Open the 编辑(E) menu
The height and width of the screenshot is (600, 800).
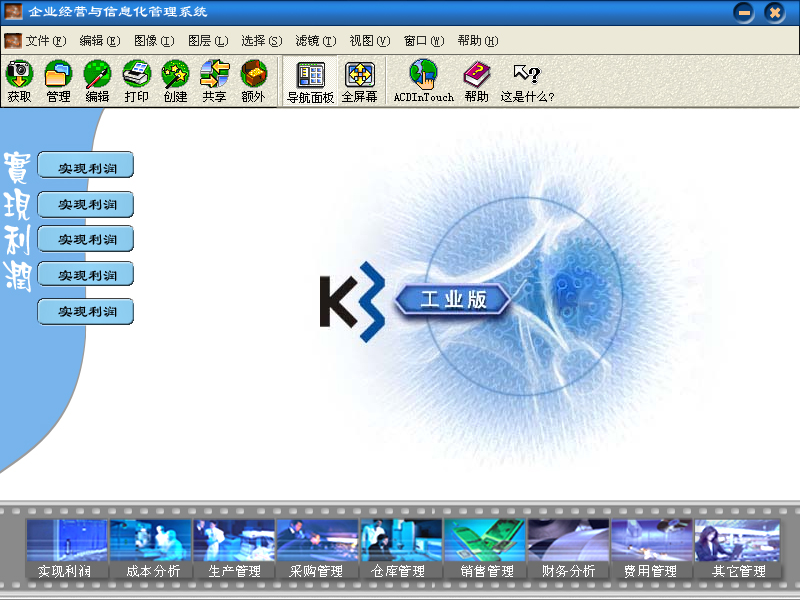(100, 40)
